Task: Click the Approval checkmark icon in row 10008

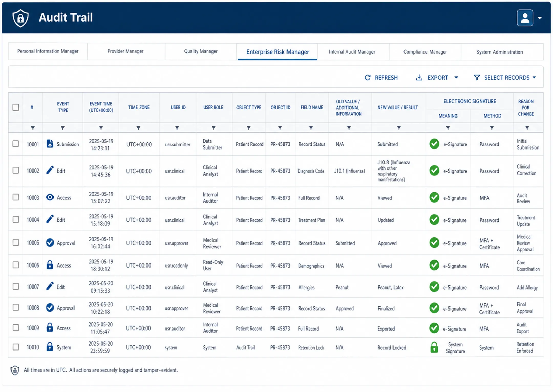Action: coord(50,308)
